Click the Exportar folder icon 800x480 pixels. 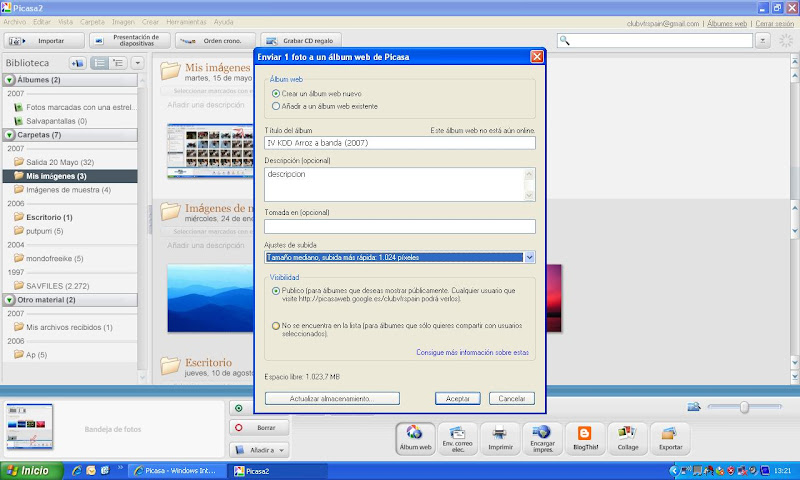pos(670,438)
